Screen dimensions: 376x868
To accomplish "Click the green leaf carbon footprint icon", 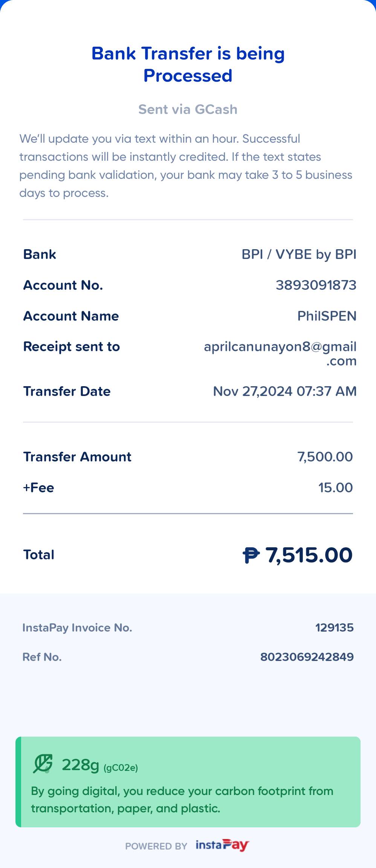I will 43,763.
